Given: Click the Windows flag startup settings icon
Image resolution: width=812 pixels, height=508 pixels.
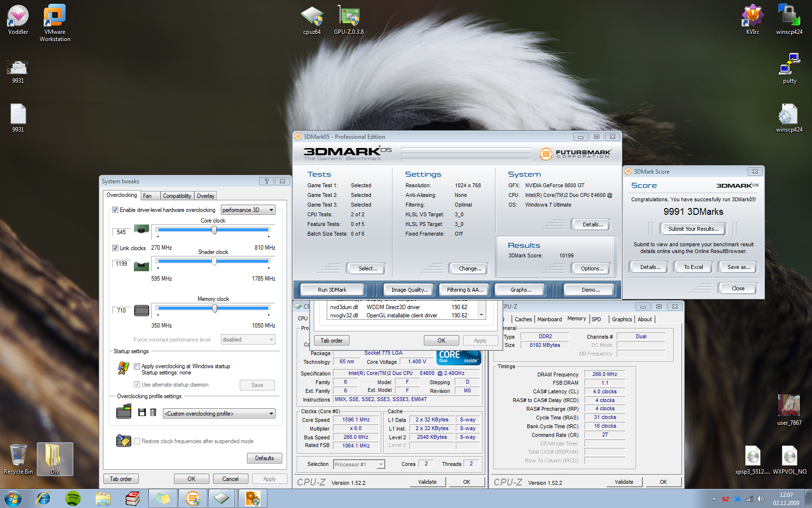Looking at the screenshot, I should point(123,368).
